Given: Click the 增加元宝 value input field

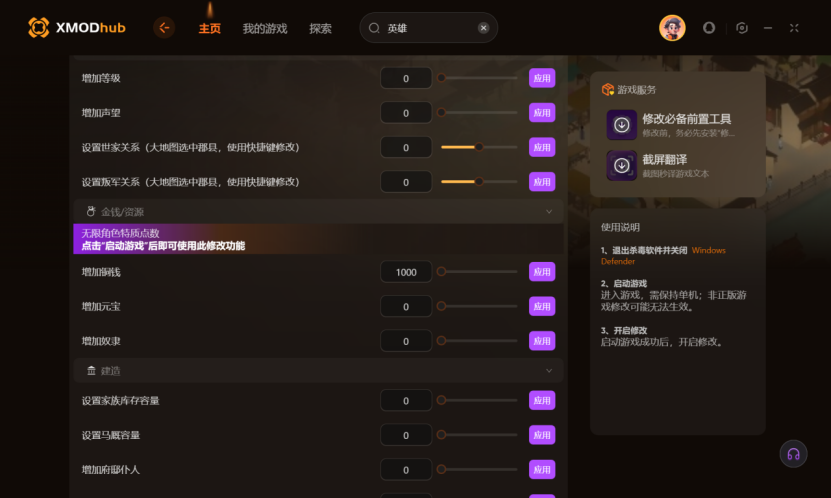Looking at the screenshot, I should (406, 306).
